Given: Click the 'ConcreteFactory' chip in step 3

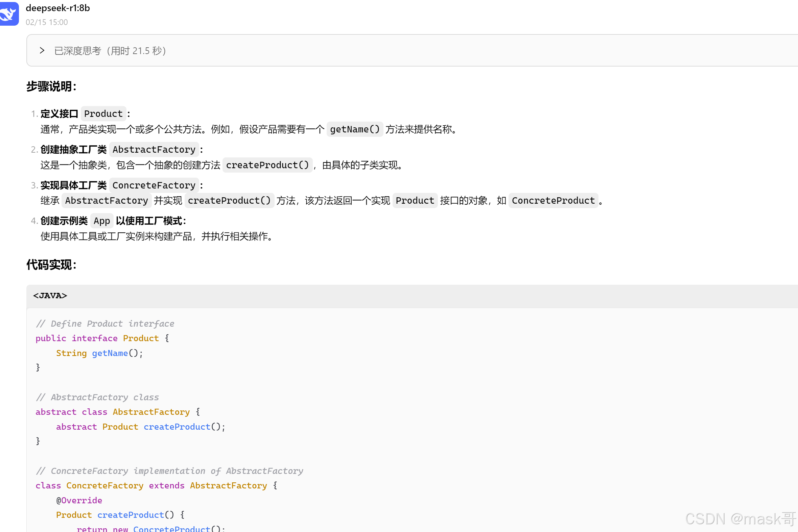Looking at the screenshot, I should click(154, 185).
